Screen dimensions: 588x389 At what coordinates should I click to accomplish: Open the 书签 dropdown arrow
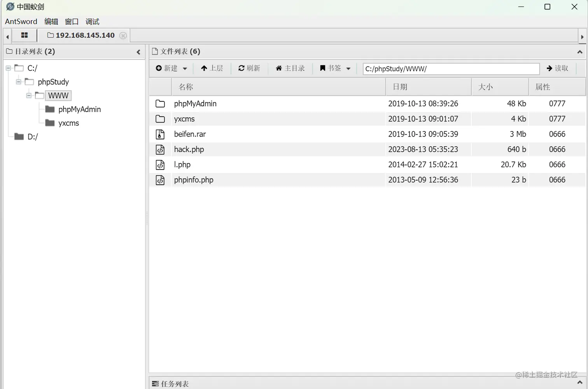coord(348,68)
